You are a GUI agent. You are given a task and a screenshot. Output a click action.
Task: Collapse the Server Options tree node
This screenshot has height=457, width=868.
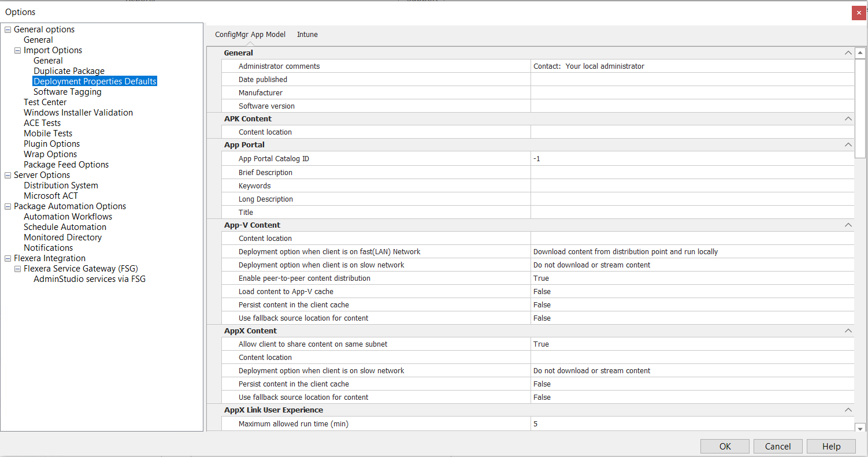[x=8, y=174]
